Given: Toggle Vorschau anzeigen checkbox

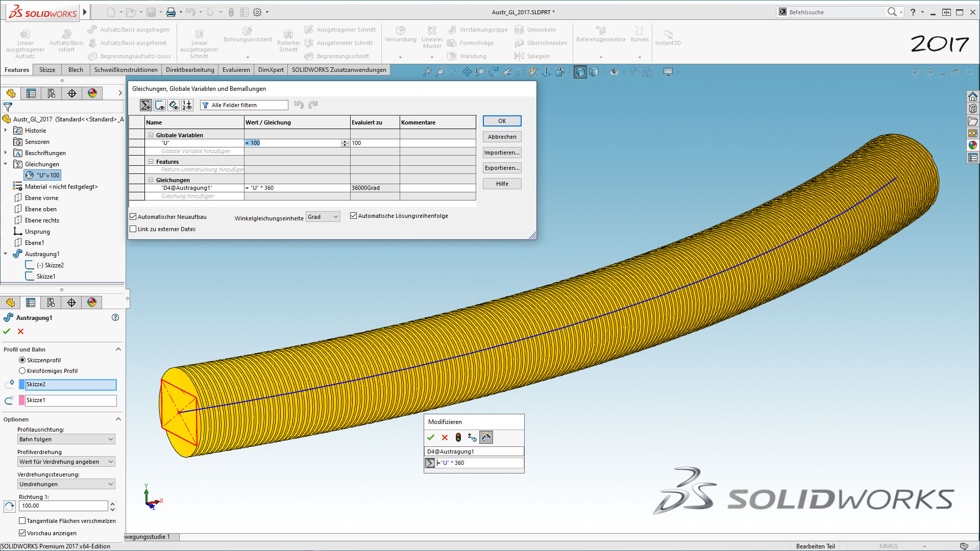Looking at the screenshot, I should point(22,533).
